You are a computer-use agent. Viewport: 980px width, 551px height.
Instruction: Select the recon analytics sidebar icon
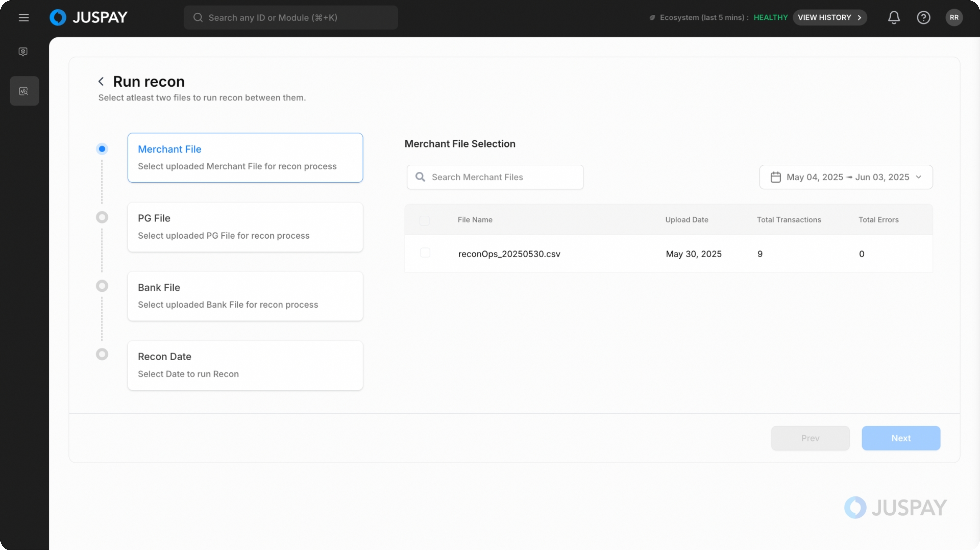pyautogui.click(x=24, y=91)
